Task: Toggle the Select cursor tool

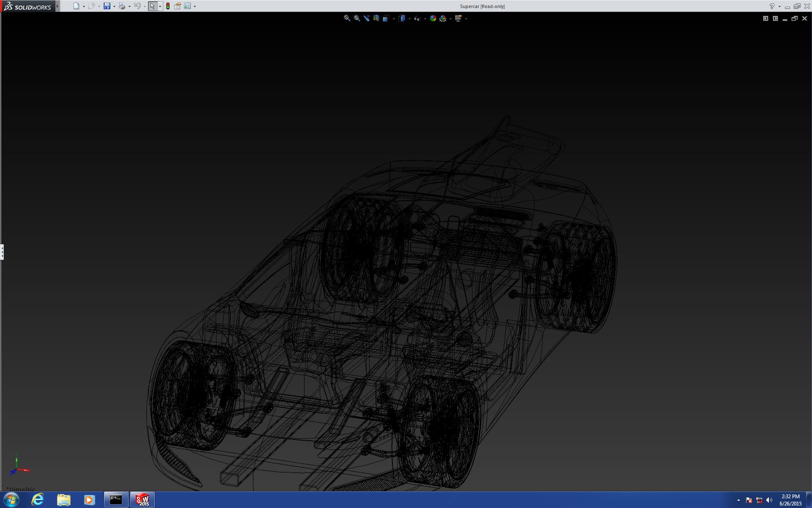Action: point(152,6)
